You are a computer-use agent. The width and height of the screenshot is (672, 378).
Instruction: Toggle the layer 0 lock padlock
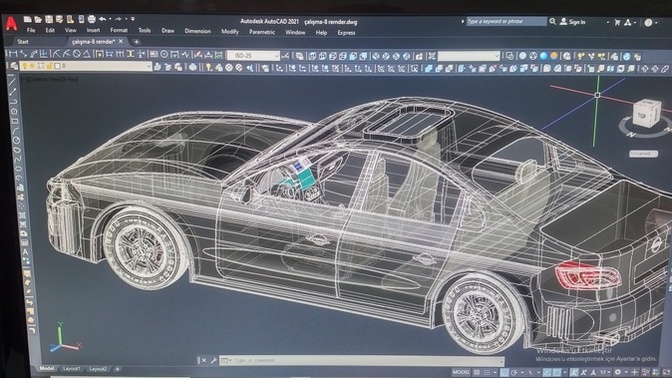point(49,66)
